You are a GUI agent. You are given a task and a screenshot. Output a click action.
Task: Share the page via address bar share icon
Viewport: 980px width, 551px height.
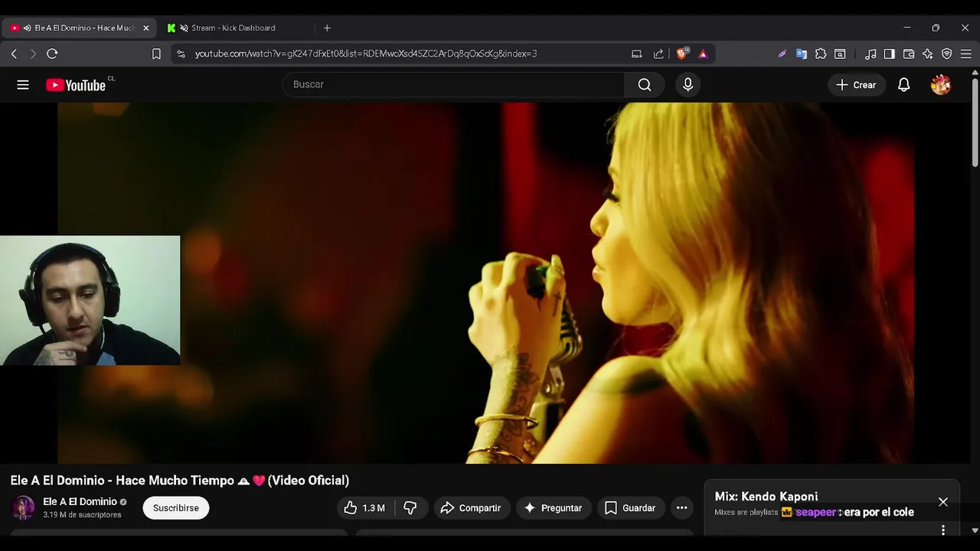(658, 54)
